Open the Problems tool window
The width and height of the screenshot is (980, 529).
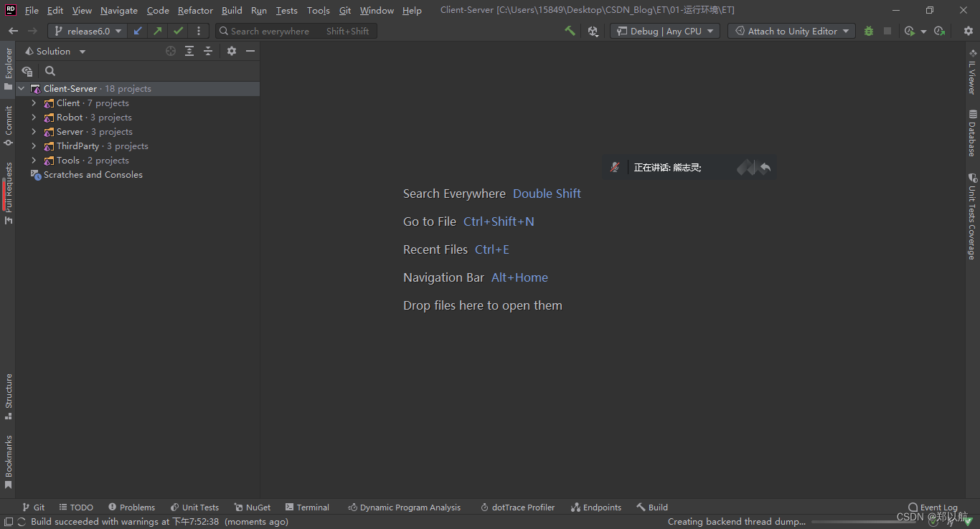pos(131,507)
